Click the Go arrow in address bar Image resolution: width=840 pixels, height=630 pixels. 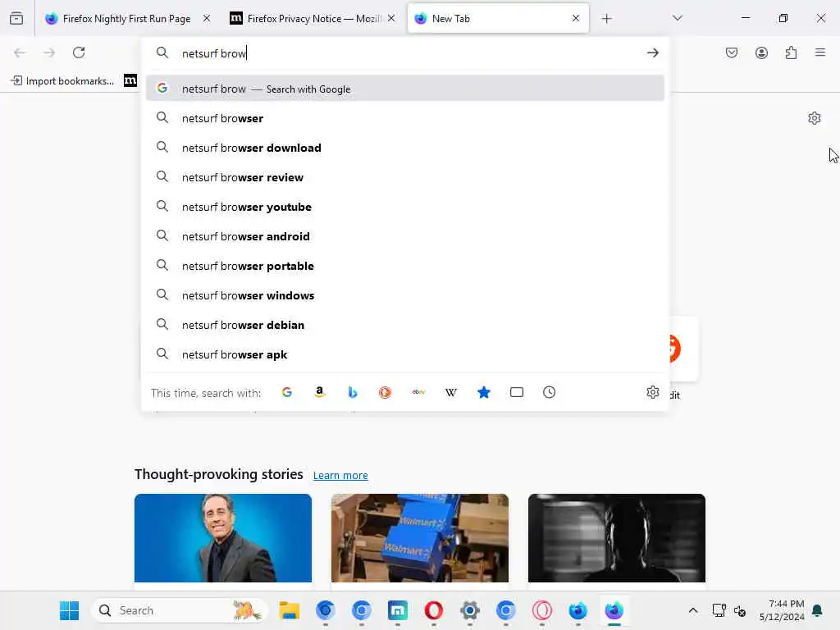pos(652,52)
